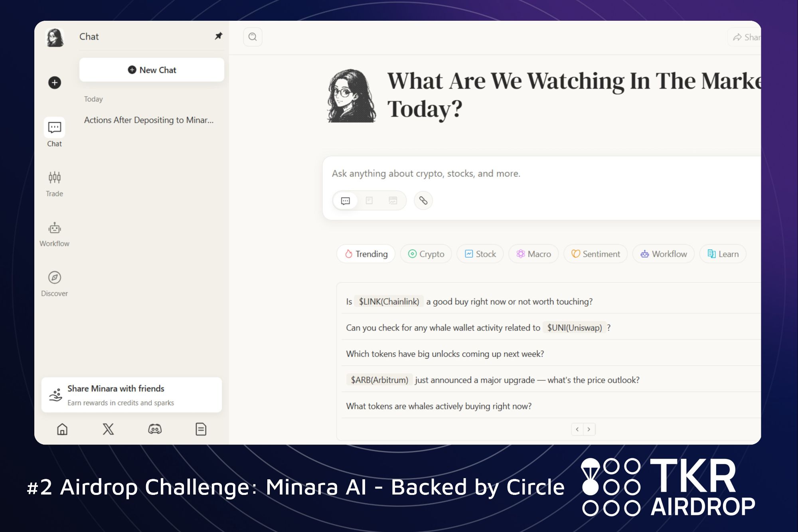The height and width of the screenshot is (532, 798).
Task: Switch to the Sentiment tab
Action: coord(595,254)
